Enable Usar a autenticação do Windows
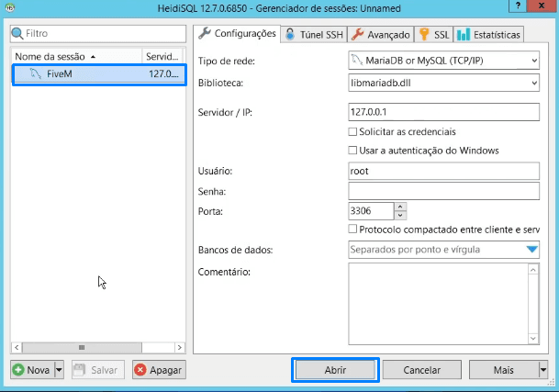The image size is (559, 392). coord(352,151)
